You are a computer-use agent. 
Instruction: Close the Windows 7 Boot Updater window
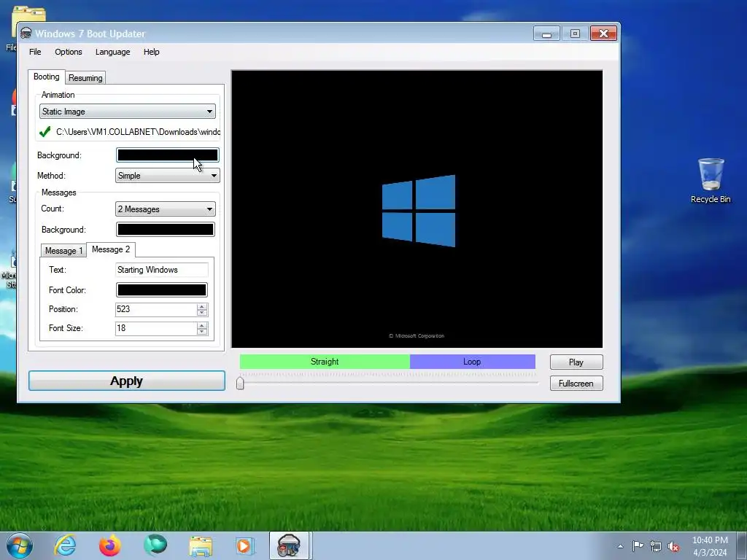pos(603,34)
